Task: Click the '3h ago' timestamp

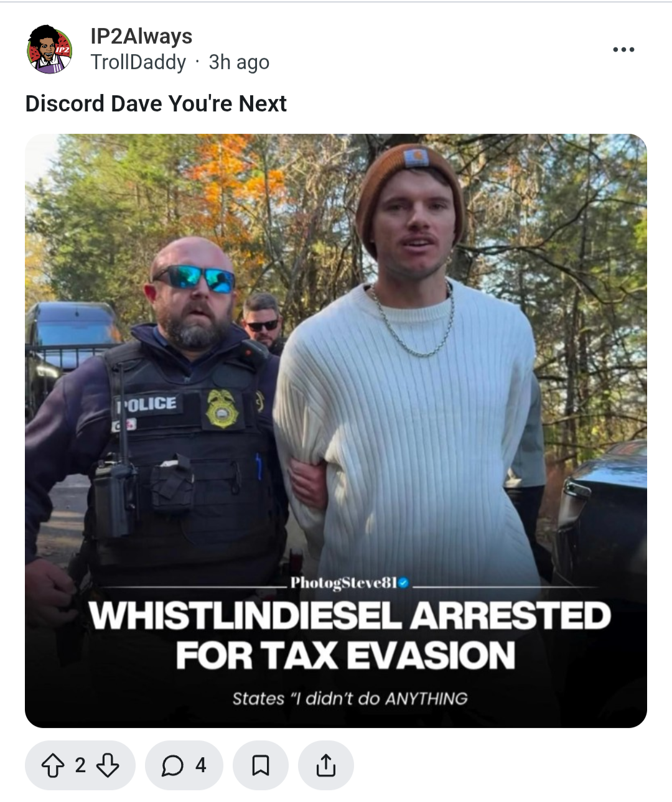Action: coord(239,62)
